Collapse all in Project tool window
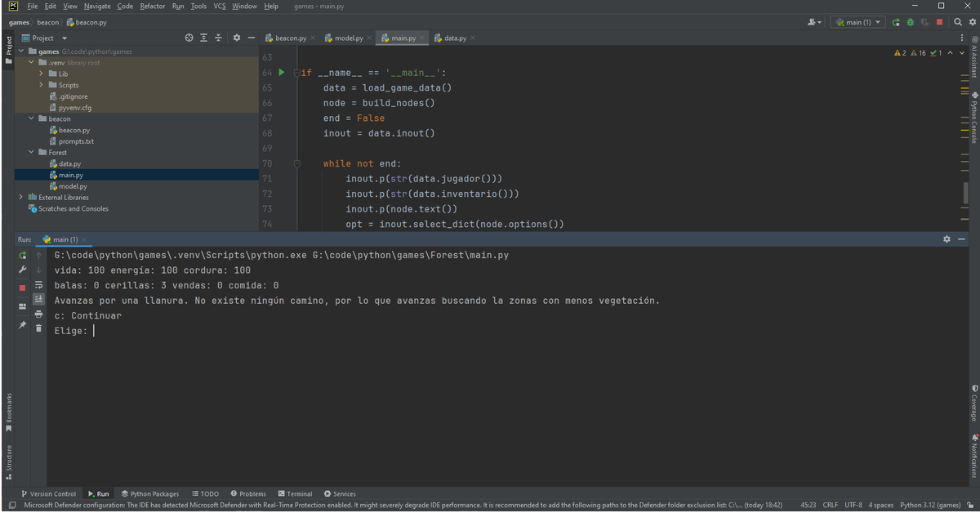Screen dimensions: 980x513 [219, 38]
